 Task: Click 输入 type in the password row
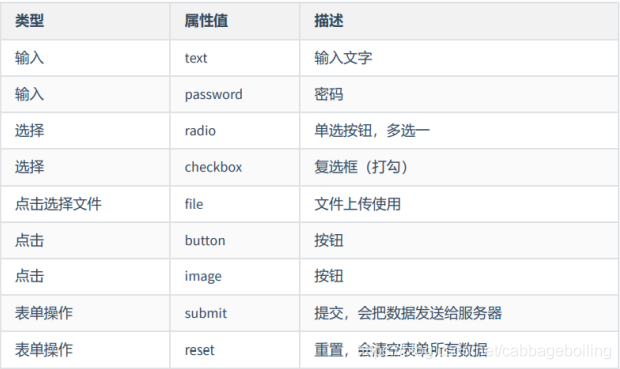coord(29,95)
